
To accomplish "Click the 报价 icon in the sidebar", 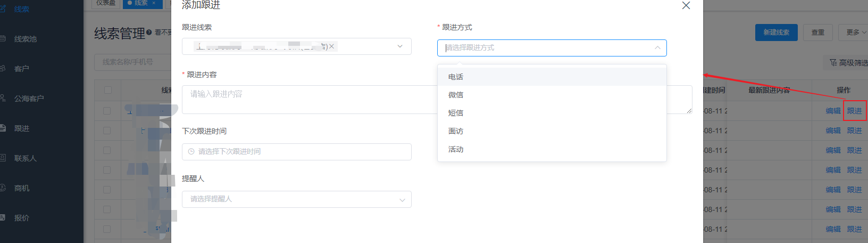I will (3, 218).
